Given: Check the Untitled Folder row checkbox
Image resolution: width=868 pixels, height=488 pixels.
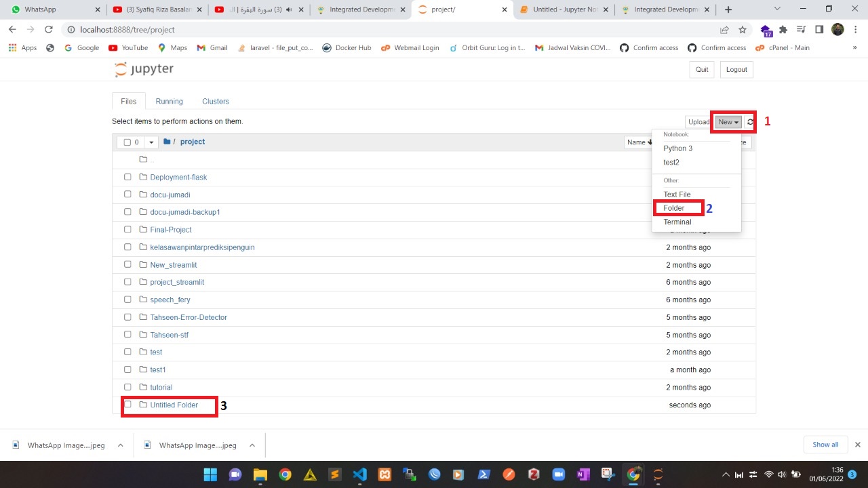Looking at the screenshot, I should (x=127, y=405).
